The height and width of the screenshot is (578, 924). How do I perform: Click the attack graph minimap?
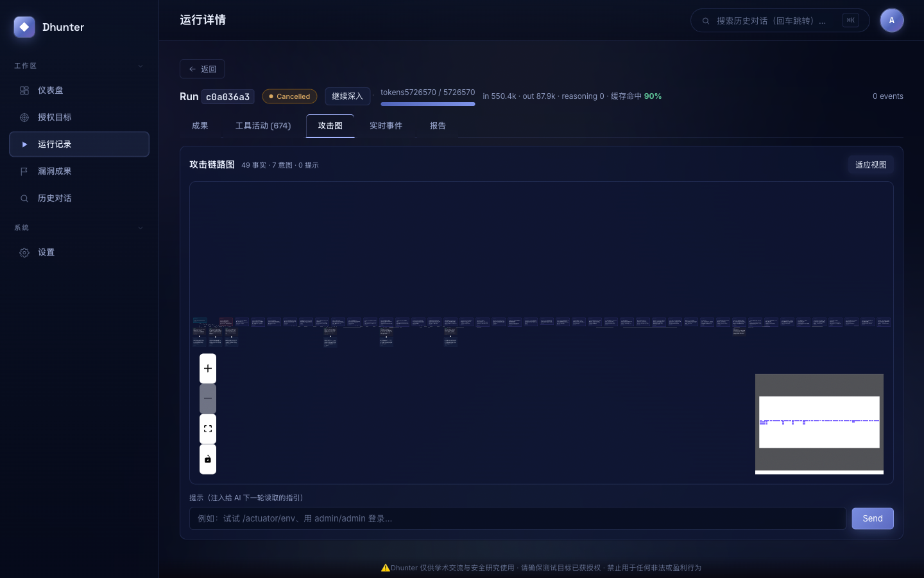click(x=819, y=423)
